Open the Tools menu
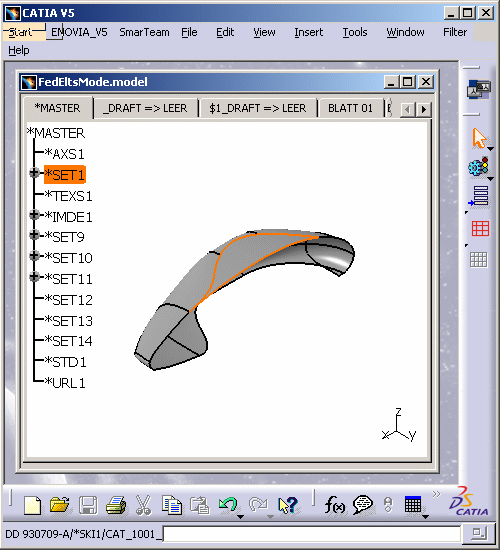Viewport: 500px width, 550px height. coord(355,32)
